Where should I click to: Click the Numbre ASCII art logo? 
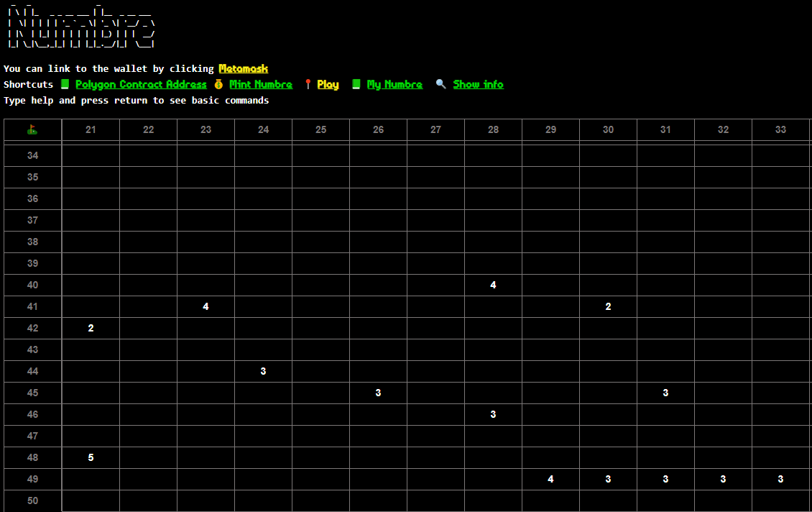click(81, 26)
